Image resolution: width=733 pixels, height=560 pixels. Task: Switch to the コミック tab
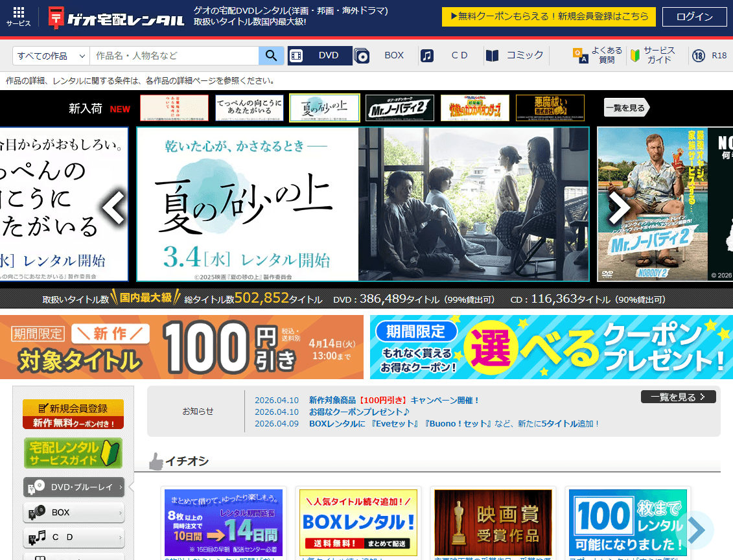tap(515, 56)
